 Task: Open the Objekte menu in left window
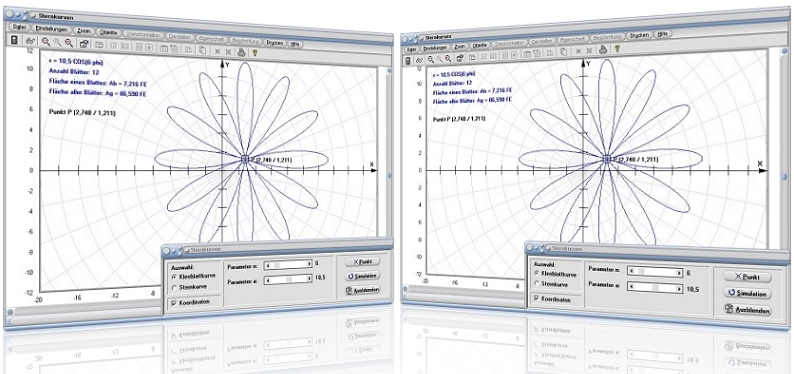click(x=109, y=33)
